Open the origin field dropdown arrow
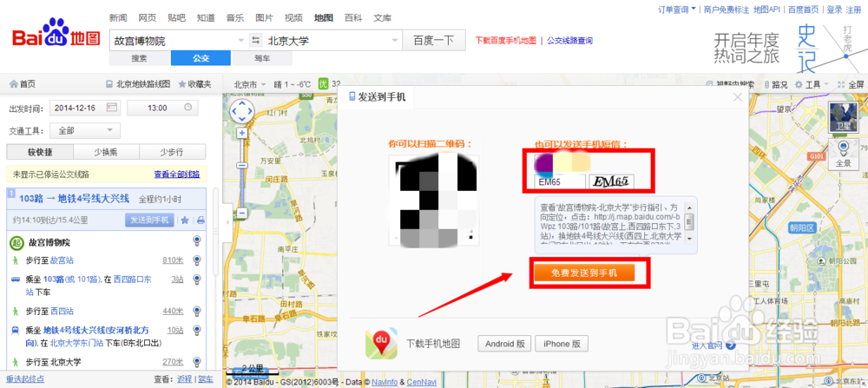868x388 pixels. tap(240, 41)
